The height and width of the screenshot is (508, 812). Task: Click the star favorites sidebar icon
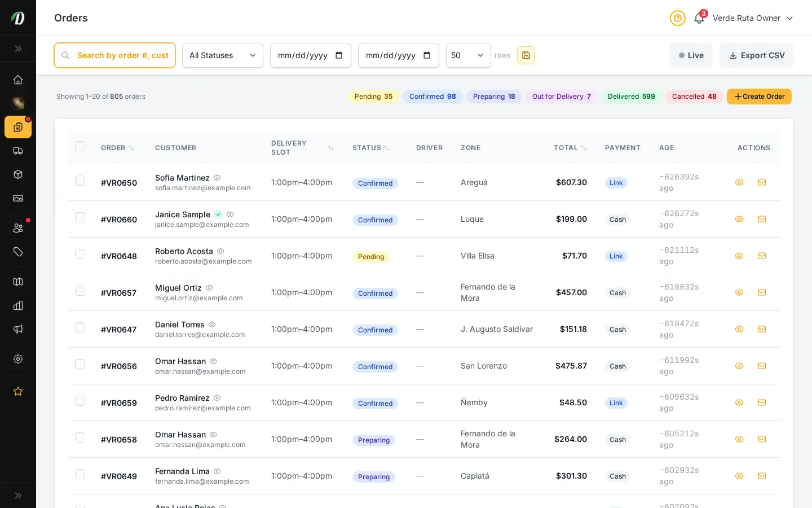pos(18,391)
